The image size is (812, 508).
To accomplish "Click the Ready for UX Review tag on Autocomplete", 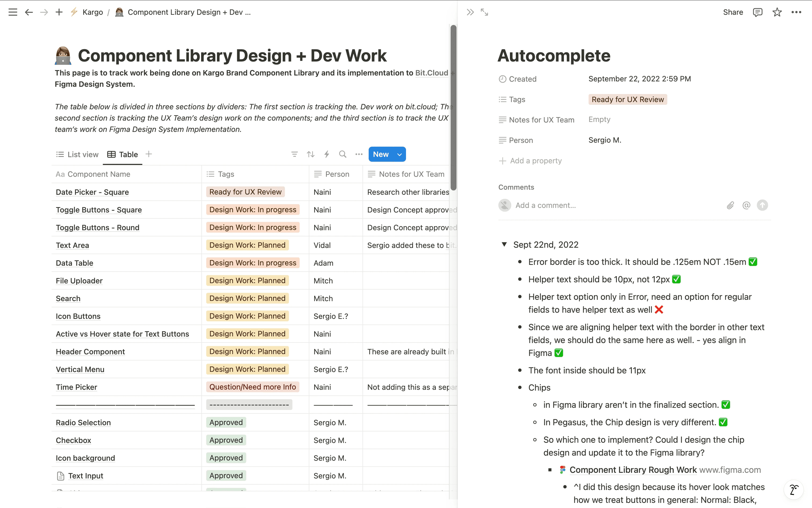I will [x=627, y=99].
